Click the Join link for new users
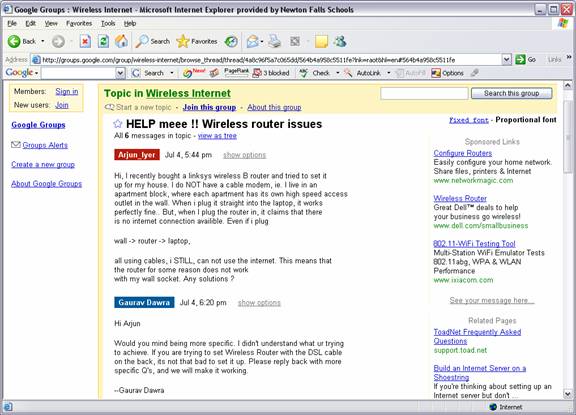This screenshot has height=415, width=576. pos(62,105)
